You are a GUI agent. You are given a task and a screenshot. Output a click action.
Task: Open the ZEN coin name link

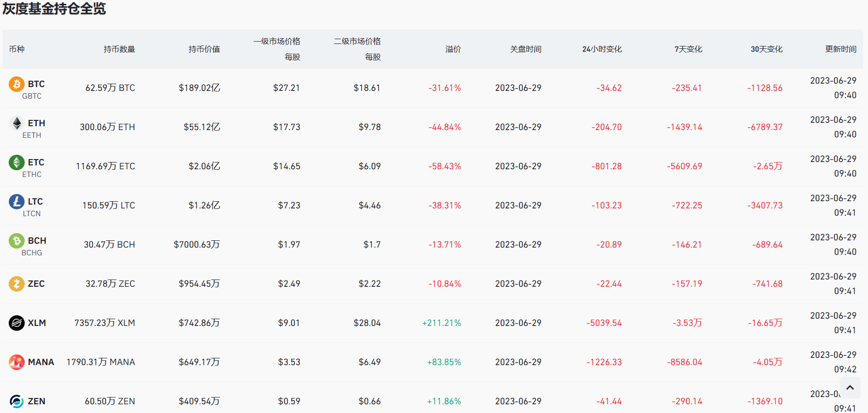[36, 401]
